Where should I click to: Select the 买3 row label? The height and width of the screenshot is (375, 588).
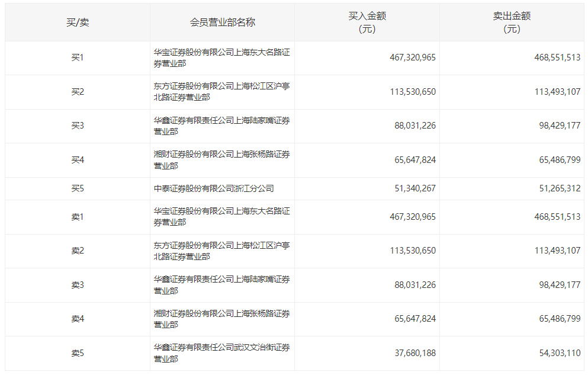click(x=78, y=126)
